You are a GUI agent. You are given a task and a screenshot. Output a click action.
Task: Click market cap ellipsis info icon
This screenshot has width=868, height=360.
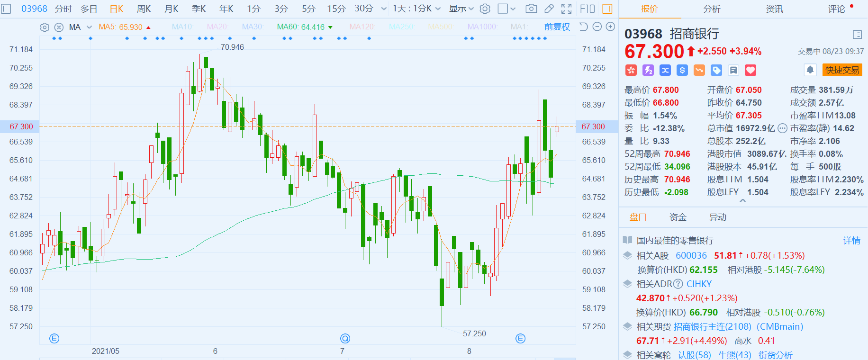click(x=782, y=128)
